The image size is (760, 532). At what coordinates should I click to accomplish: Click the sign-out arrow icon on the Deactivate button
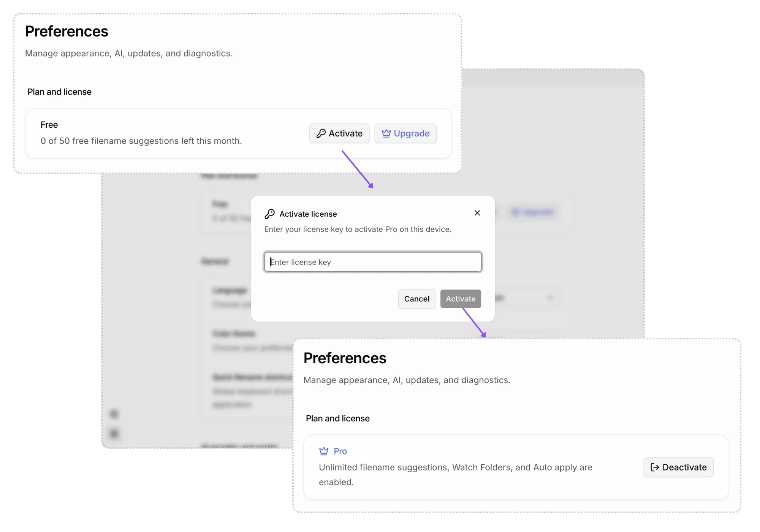655,467
